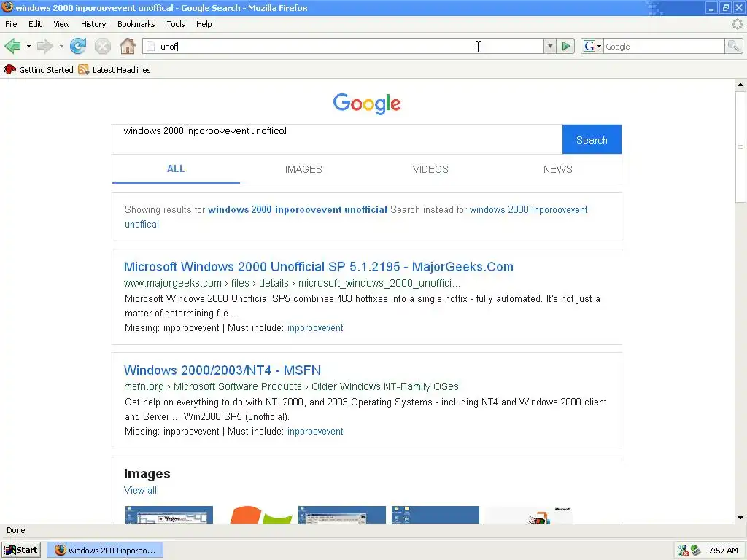
Task: Click the page scrollbar up arrow
Action: pos(740,85)
